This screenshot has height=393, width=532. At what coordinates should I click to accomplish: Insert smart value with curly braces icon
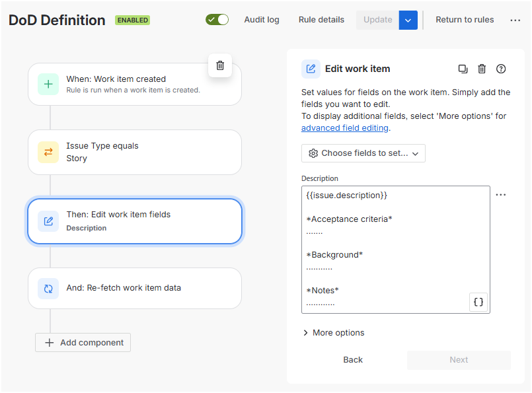click(479, 302)
